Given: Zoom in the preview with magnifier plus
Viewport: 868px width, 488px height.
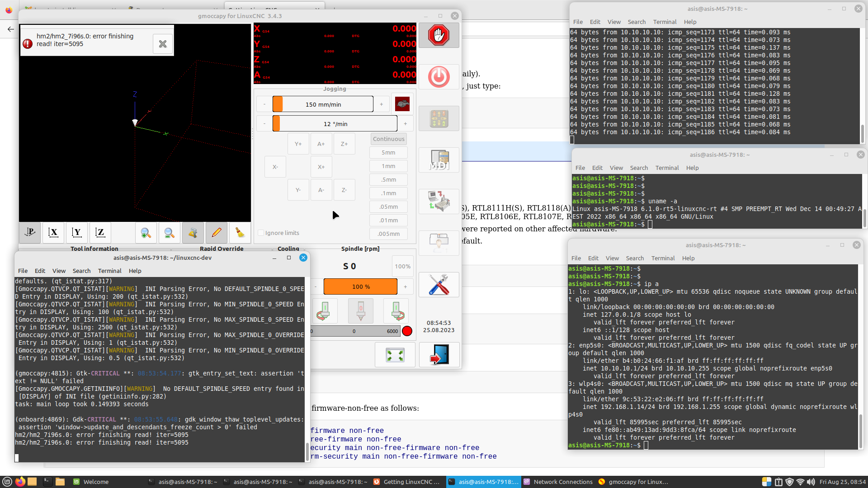Looking at the screenshot, I should click(x=146, y=233).
